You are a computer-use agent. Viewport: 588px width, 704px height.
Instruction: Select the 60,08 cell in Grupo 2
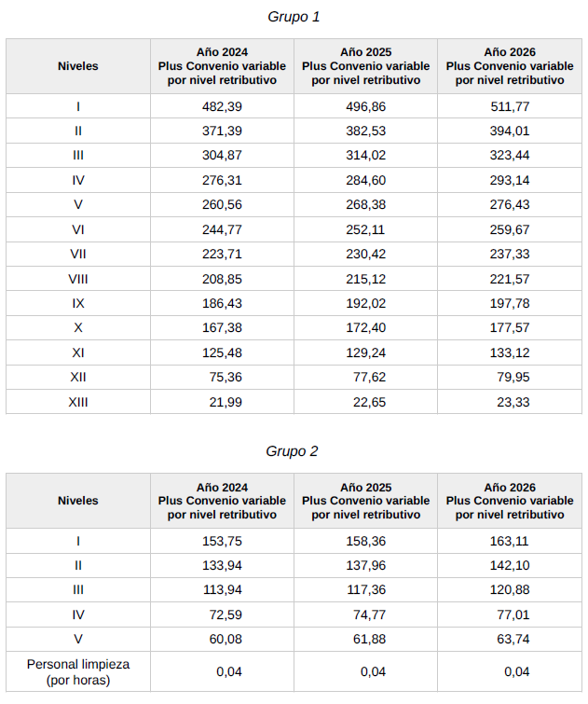(222, 639)
